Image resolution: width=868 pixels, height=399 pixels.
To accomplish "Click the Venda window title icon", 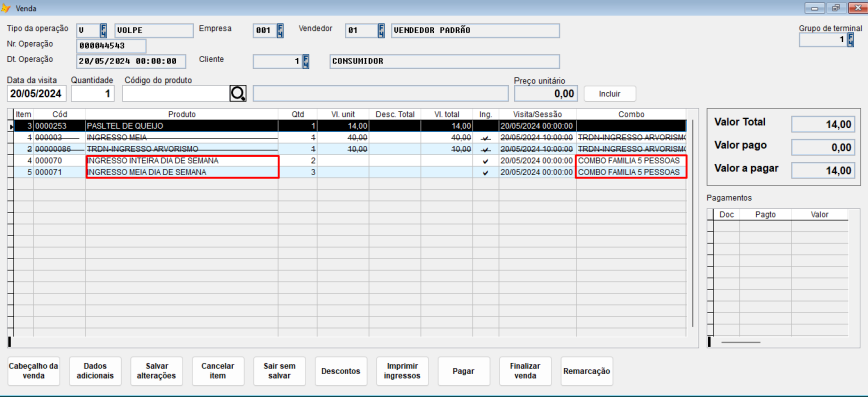I will (7, 9).
